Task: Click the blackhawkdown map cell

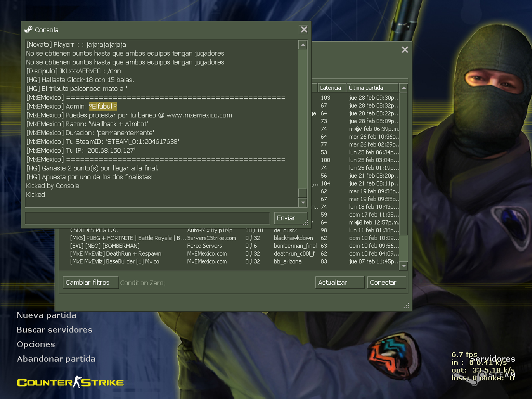Action: point(294,238)
